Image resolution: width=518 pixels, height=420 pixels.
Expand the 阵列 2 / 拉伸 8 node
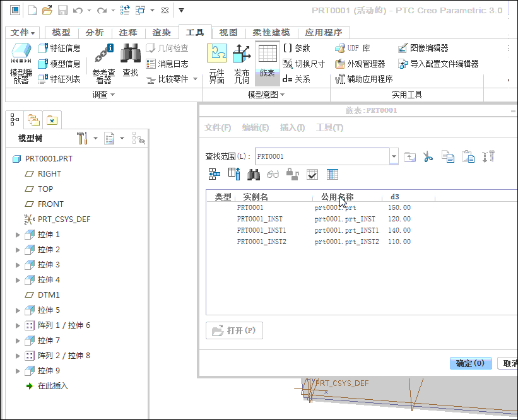point(18,356)
